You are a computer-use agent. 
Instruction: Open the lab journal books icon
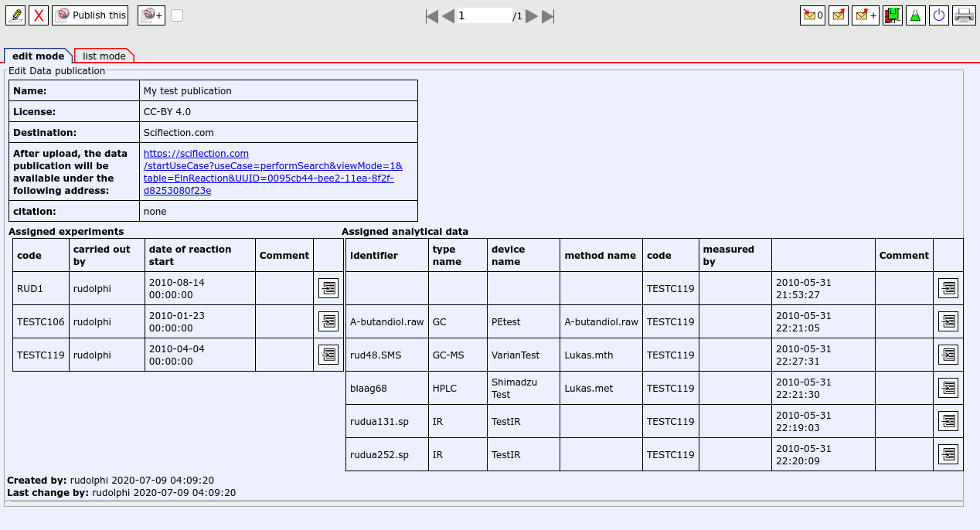893,15
